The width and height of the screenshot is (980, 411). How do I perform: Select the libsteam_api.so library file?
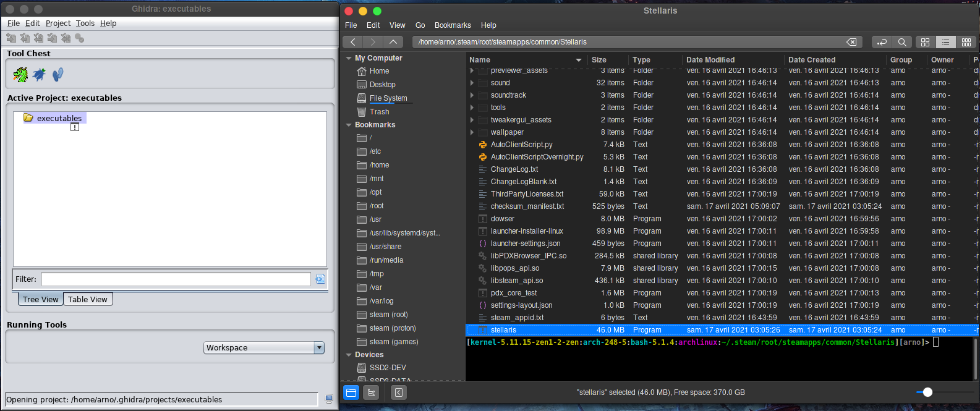[x=516, y=281]
